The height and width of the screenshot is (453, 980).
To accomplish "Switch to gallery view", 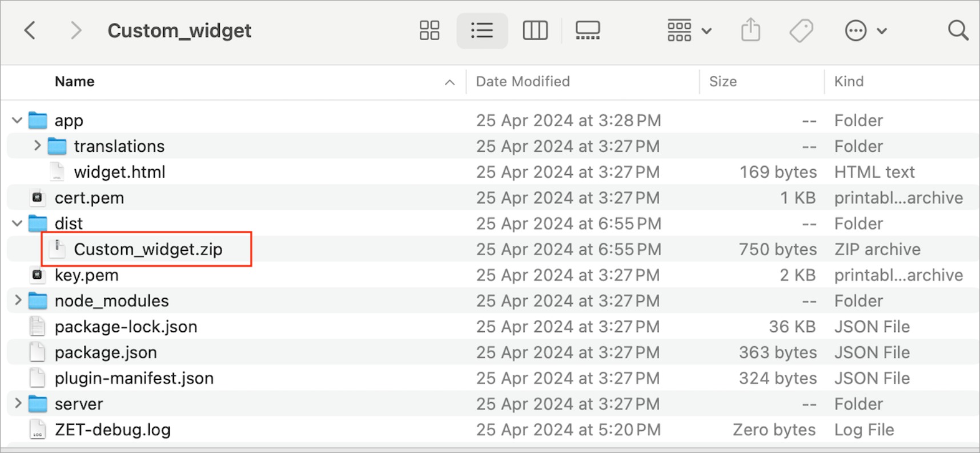I will (x=588, y=30).
